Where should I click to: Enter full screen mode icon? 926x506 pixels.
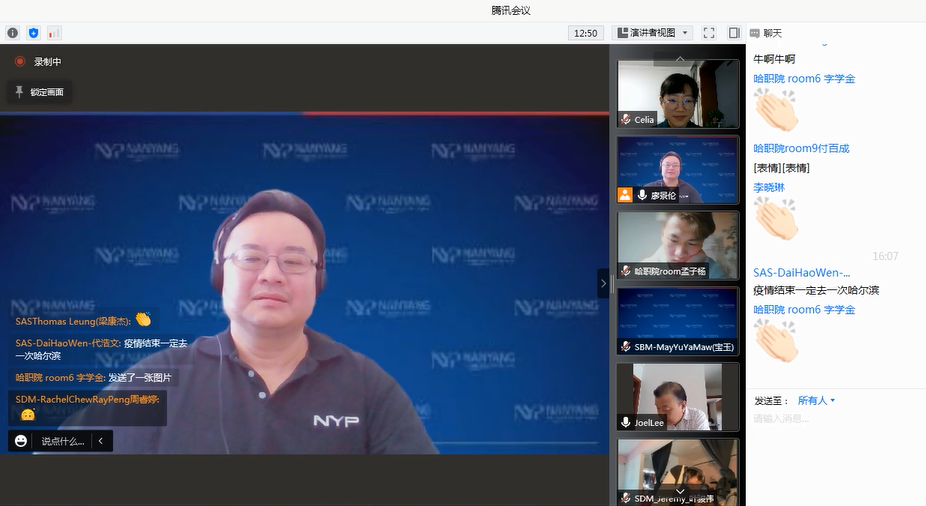coord(709,33)
